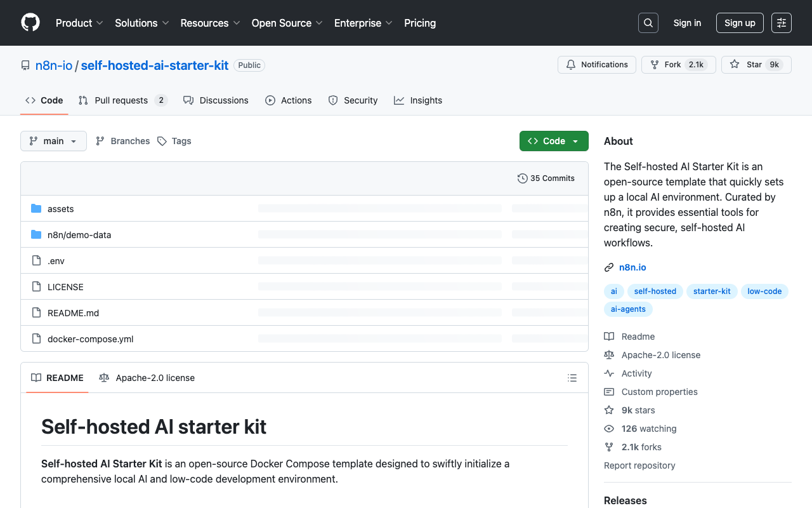The width and height of the screenshot is (812, 508).
Task: Select the low-code topic tag
Action: pyautogui.click(x=764, y=291)
